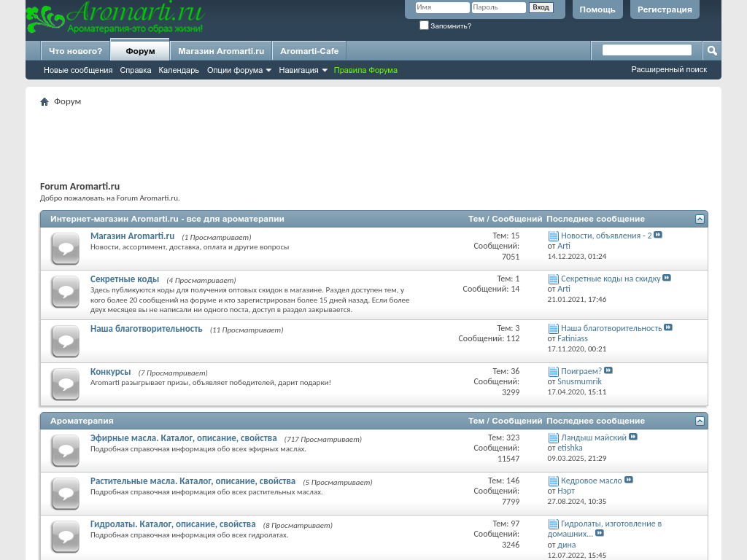Image resolution: width=747 pixels, height=560 pixels.
Task: Switch to the Что нового? tab
Action: (75, 51)
